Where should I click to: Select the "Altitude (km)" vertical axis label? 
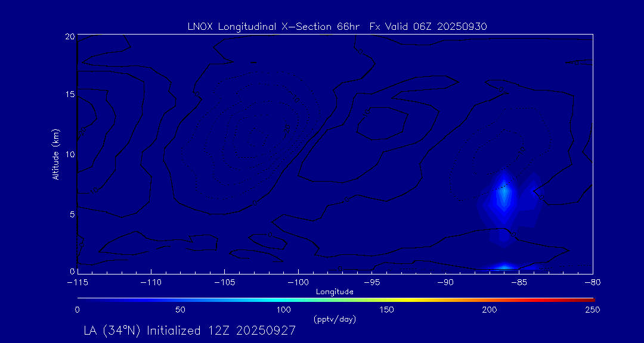tap(55, 154)
